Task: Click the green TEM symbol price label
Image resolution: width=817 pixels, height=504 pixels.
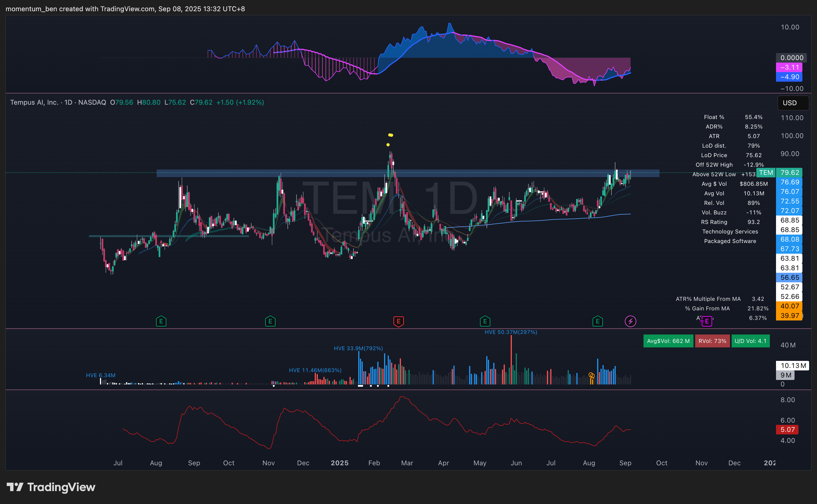Action: point(766,172)
